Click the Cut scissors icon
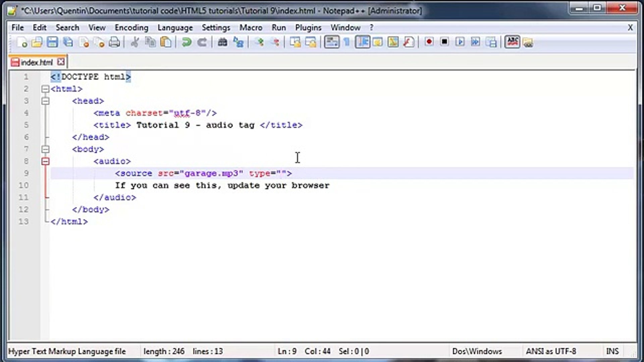 pyautogui.click(x=135, y=42)
